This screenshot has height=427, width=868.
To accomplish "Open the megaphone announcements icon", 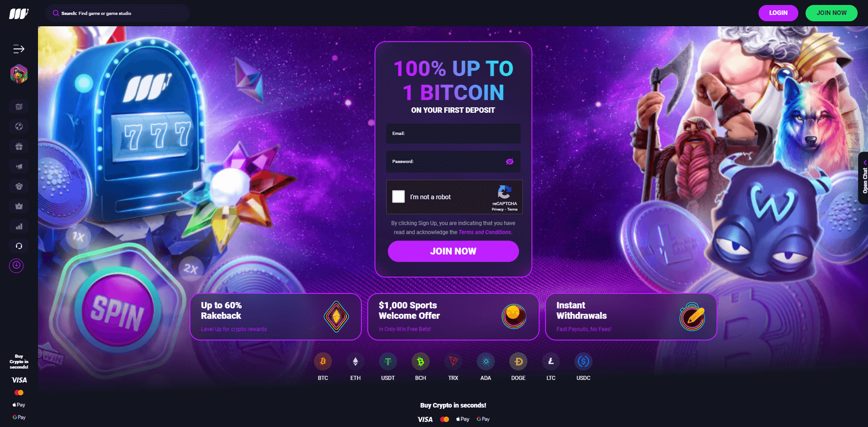I will point(19,166).
